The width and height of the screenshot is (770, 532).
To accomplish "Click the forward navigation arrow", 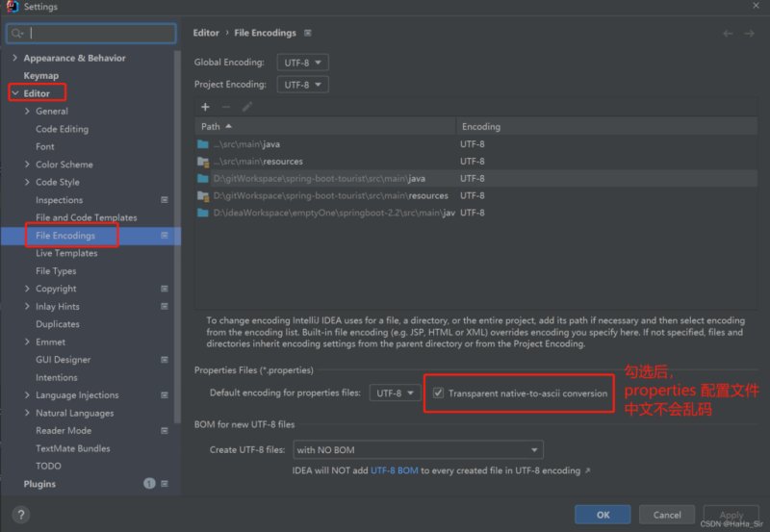I will pyautogui.click(x=749, y=34).
